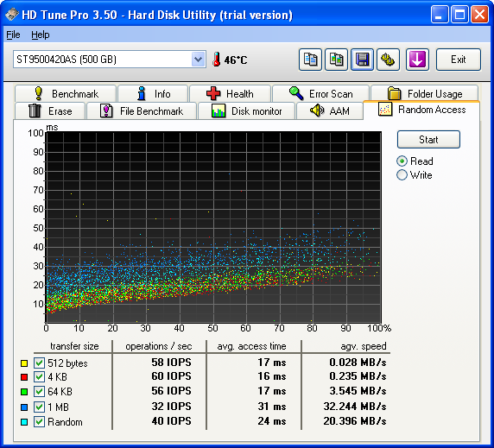Viewport: 494px width, 448px height.
Task: Open the AAM tab with the speaker icon
Action: pos(330,111)
